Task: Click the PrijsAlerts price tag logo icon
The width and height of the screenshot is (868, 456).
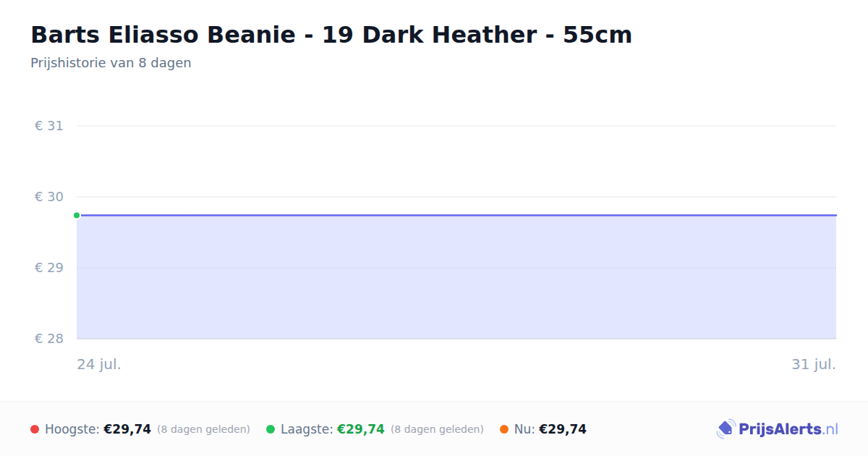Action: (726, 429)
